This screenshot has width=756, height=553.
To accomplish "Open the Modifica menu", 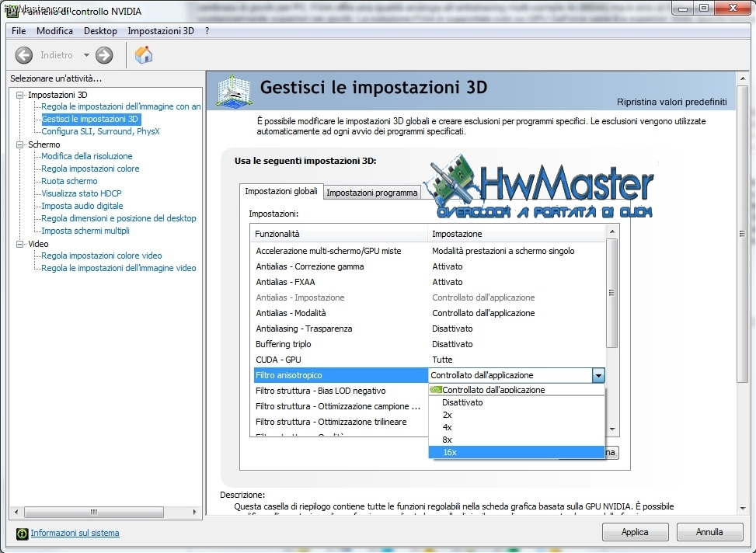I will [x=54, y=31].
